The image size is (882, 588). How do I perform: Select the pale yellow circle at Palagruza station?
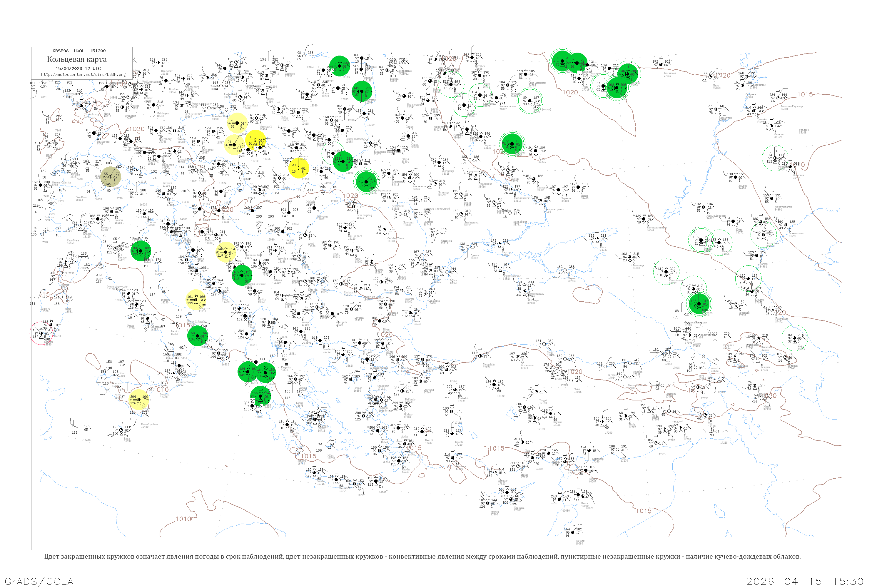point(196,300)
